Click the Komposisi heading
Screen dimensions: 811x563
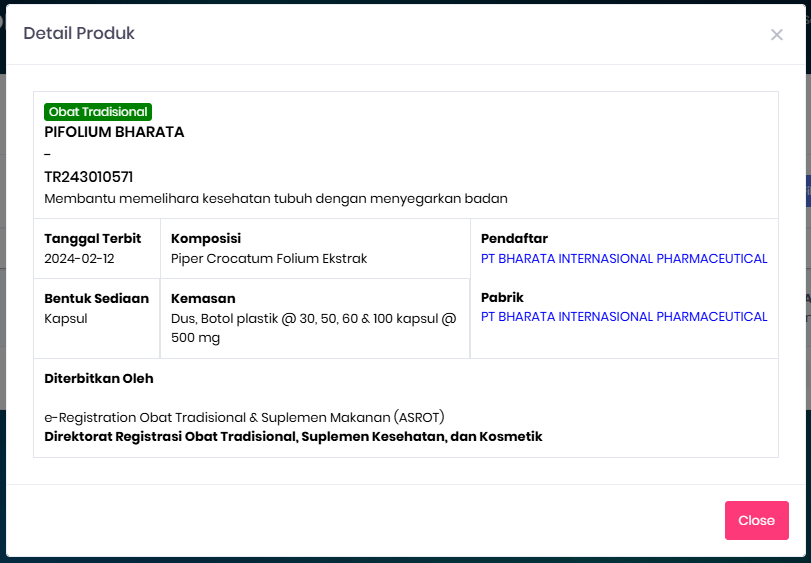[206, 239]
